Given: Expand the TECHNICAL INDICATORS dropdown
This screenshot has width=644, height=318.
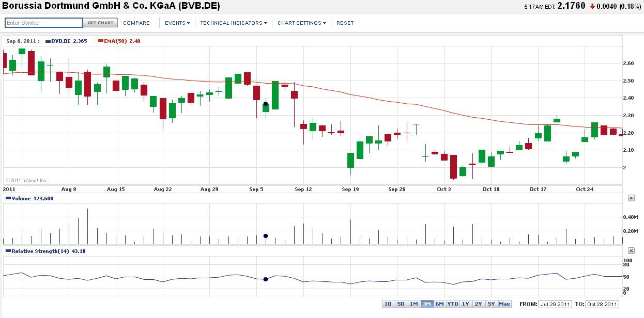Looking at the screenshot, I should [x=234, y=23].
